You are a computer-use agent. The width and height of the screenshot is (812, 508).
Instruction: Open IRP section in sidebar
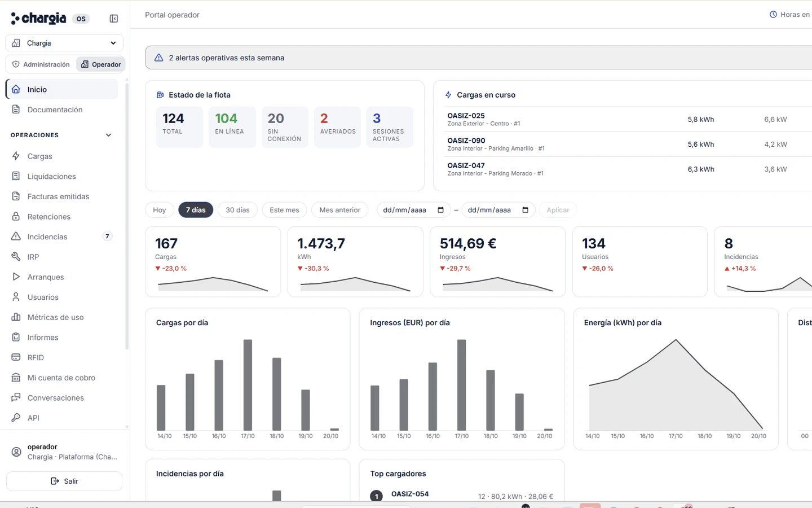[x=62, y=257]
